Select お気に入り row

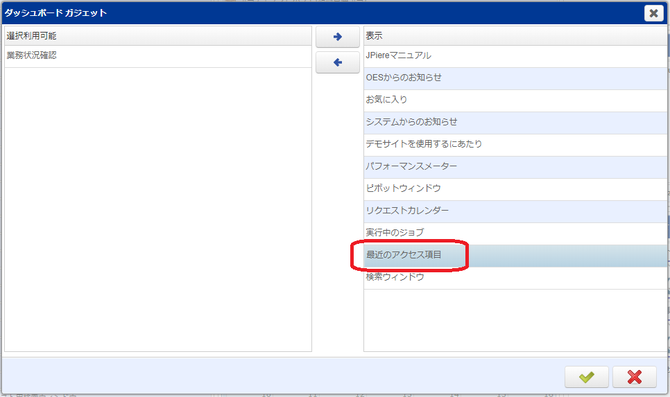coord(515,100)
